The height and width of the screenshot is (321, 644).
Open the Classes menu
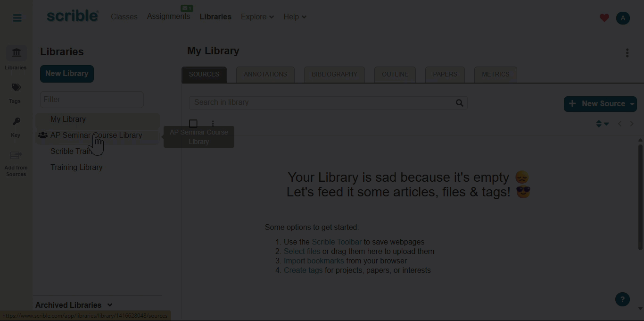pyautogui.click(x=124, y=17)
